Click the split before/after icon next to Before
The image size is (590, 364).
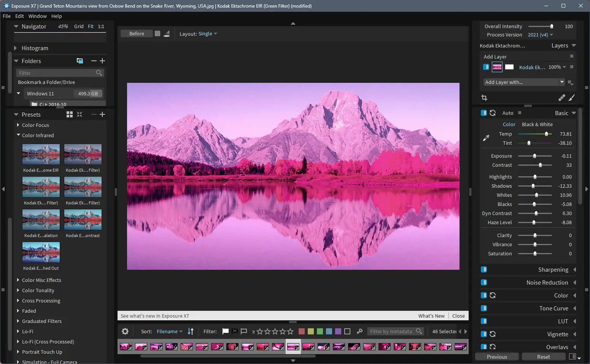(x=167, y=33)
